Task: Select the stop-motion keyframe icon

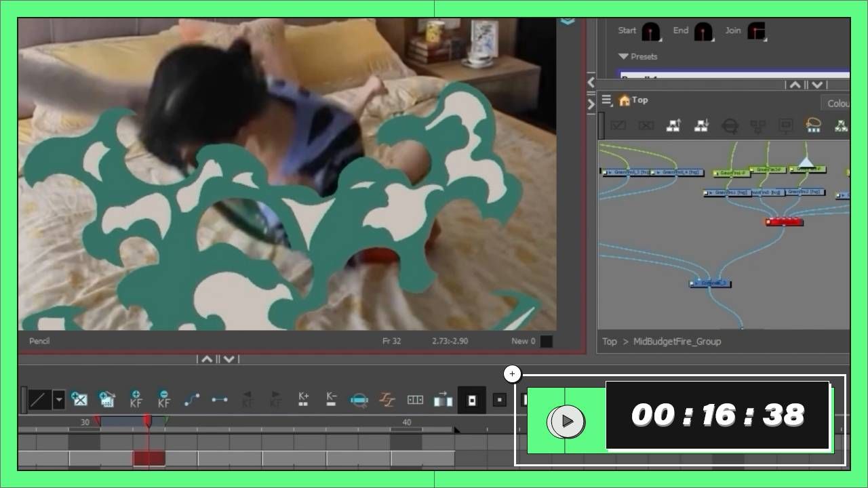Action: click(x=219, y=400)
